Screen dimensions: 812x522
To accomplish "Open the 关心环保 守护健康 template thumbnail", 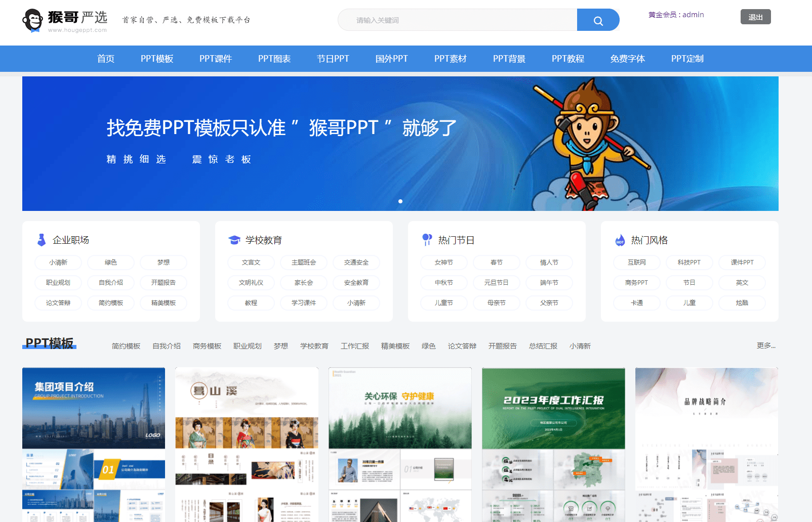I will [400, 445].
